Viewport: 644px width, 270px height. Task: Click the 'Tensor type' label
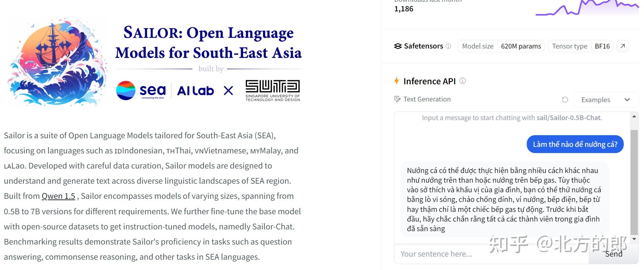tap(570, 46)
